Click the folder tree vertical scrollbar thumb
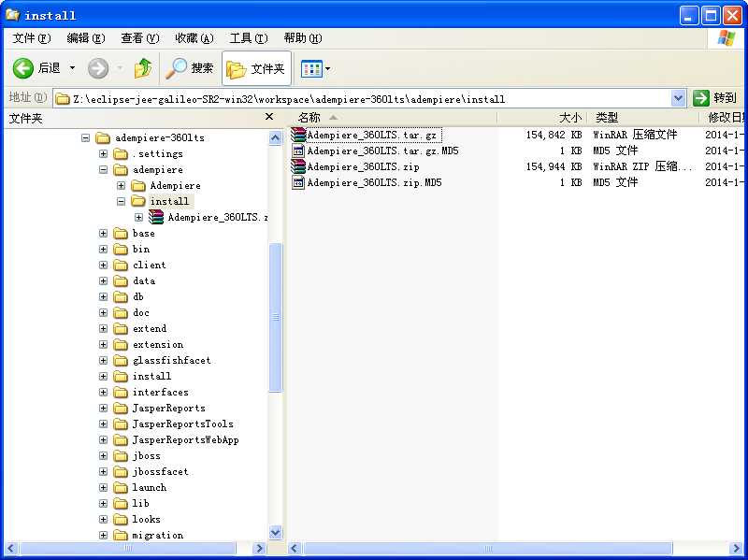 pyautogui.click(x=275, y=318)
